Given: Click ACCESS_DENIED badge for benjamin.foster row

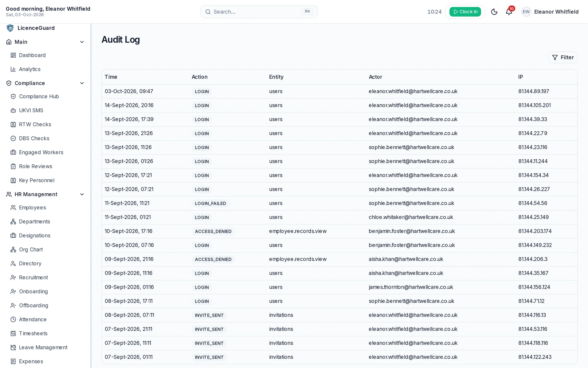Looking at the screenshot, I should [x=213, y=231].
